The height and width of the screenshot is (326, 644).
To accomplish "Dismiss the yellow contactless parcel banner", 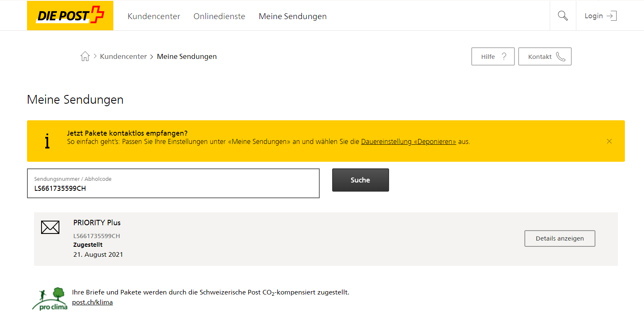I will pyautogui.click(x=609, y=141).
